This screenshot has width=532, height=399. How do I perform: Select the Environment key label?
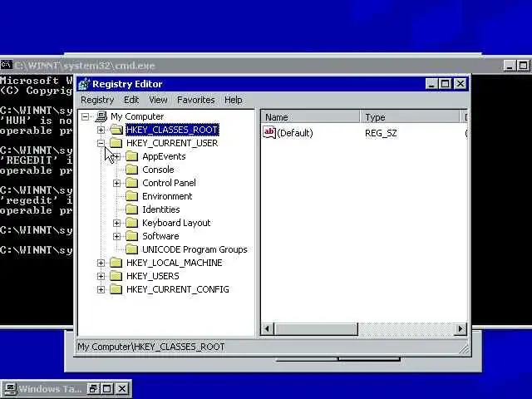coord(167,196)
